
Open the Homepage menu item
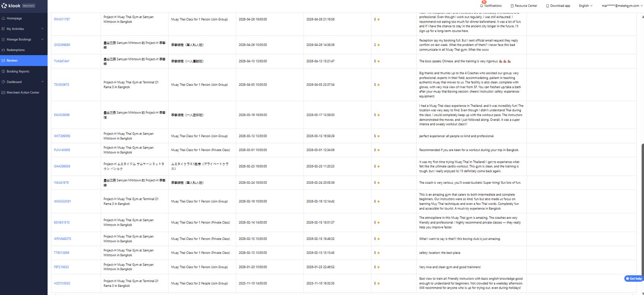pyautogui.click(x=24, y=18)
